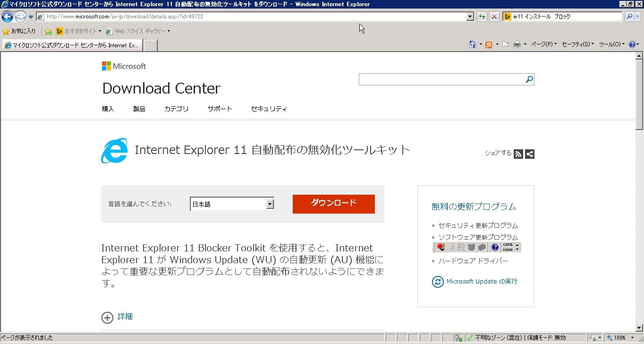This screenshot has width=644, height=344.
Task: Open the ハードウェア ドライバー link
Action: 474,261
